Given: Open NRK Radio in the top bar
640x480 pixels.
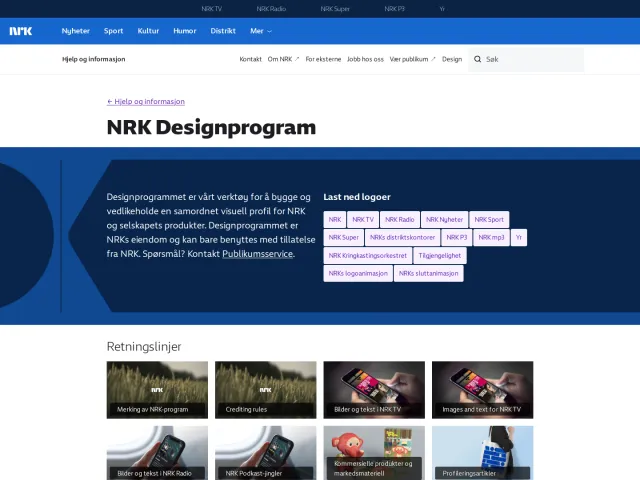Looking at the screenshot, I should click(x=271, y=9).
